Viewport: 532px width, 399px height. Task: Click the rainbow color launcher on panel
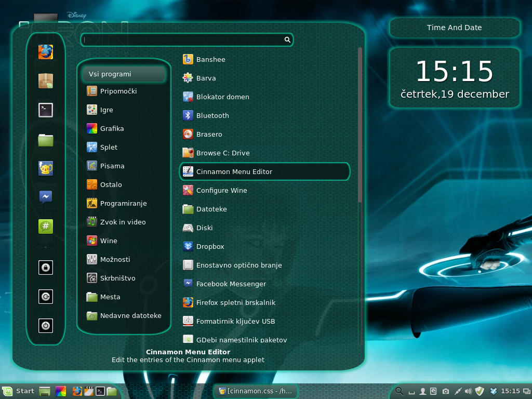[x=61, y=391]
